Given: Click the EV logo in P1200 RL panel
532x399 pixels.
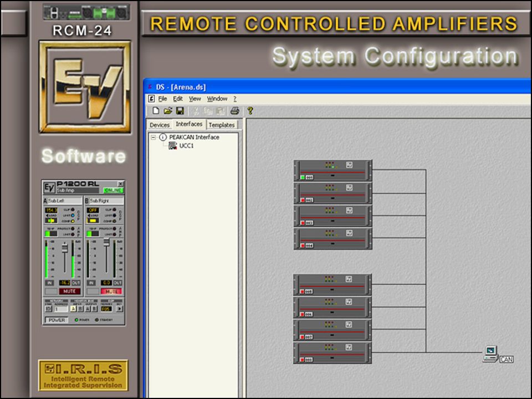Looking at the screenshot, I should pyautogui.click(x=49, y=187).
